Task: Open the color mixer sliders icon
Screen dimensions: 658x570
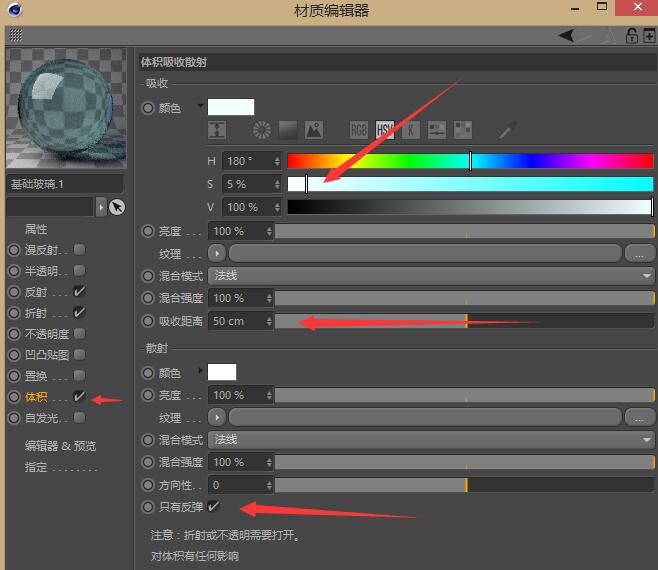Action: pos(437,130)
